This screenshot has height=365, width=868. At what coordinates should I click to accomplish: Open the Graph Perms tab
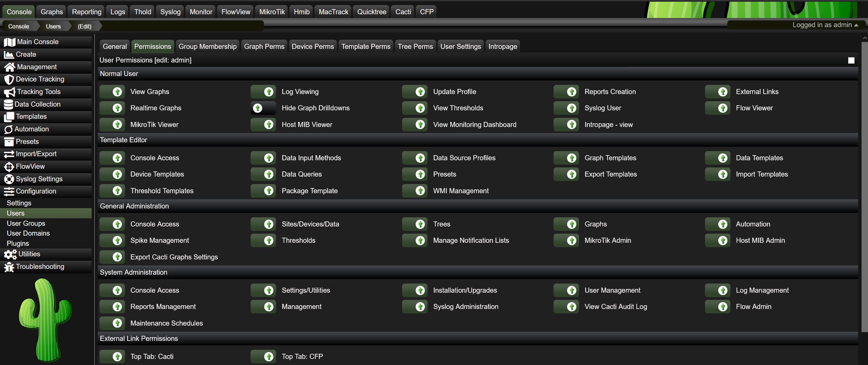[264, 47]
